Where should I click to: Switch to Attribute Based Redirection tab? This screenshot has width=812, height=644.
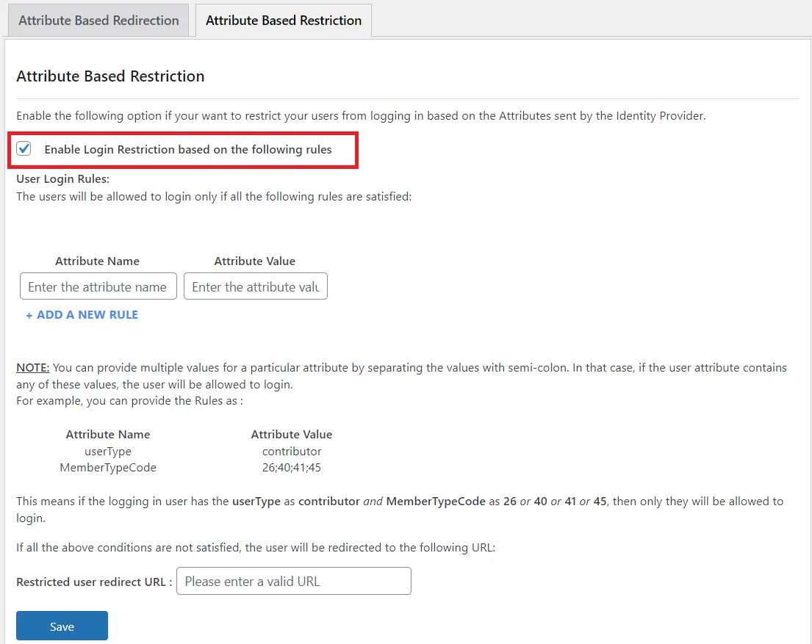coord(98,20)
